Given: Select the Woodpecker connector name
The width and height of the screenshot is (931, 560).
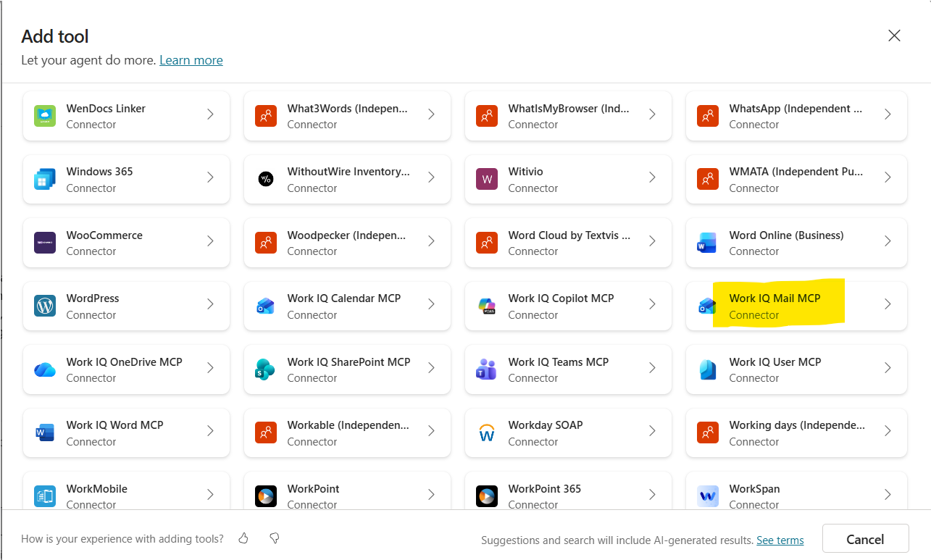Looking at the screenshot, I should tap(346, 235).
